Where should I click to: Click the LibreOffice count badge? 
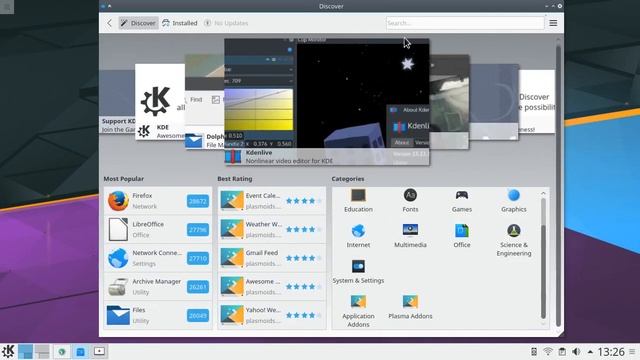point(198,229)
